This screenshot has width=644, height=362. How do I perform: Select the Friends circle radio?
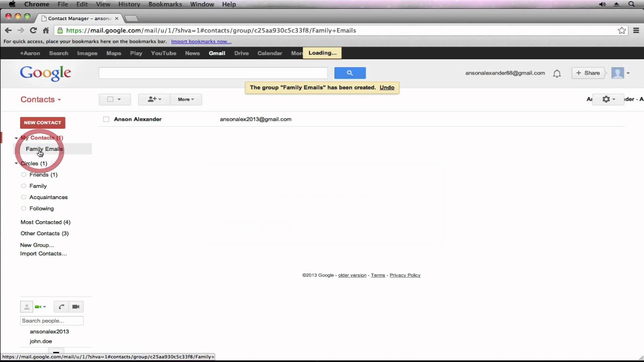point(24,174)
